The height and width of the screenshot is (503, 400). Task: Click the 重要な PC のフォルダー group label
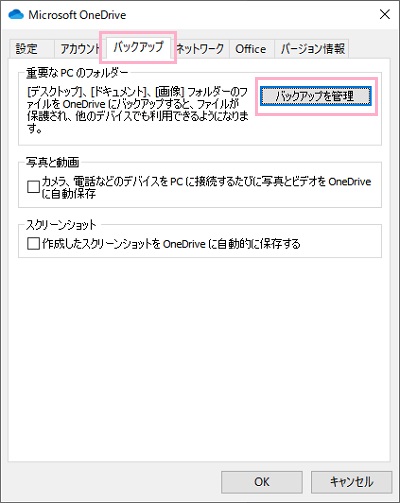click(77, 72)
